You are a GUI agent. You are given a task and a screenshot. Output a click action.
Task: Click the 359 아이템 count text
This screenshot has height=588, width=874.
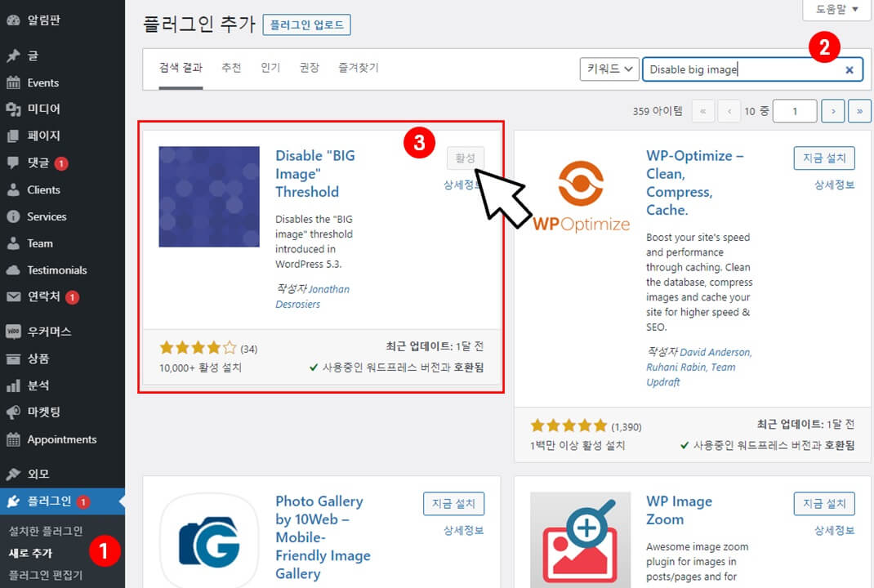658,111
